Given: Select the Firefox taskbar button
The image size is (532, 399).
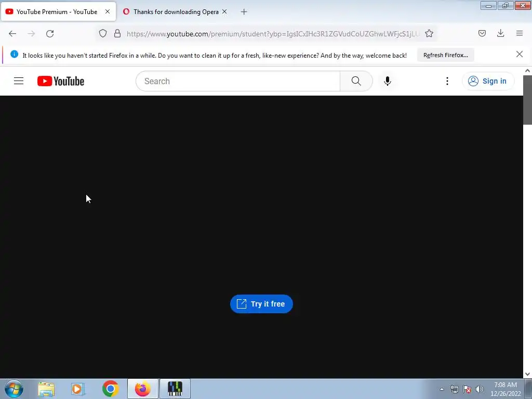Looking at the screenshot, I should [x=142, y=389].
